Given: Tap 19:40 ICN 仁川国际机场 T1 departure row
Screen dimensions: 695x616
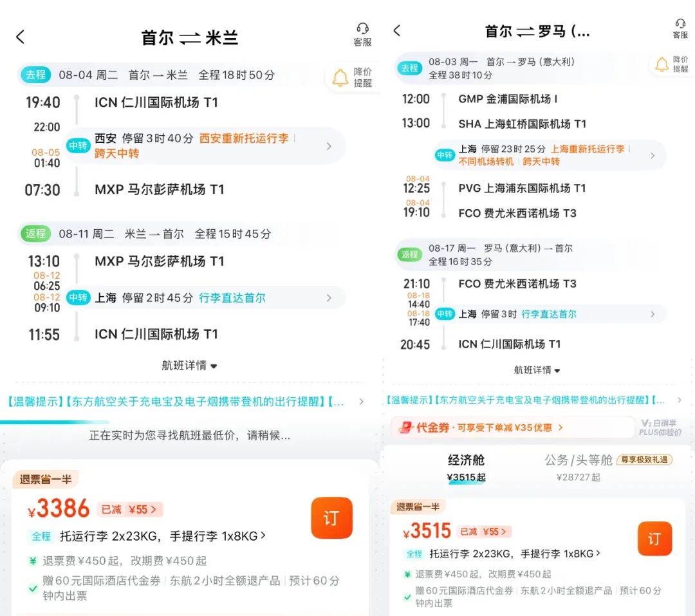Looking at the screenshot, I should [x=122, y=102].
